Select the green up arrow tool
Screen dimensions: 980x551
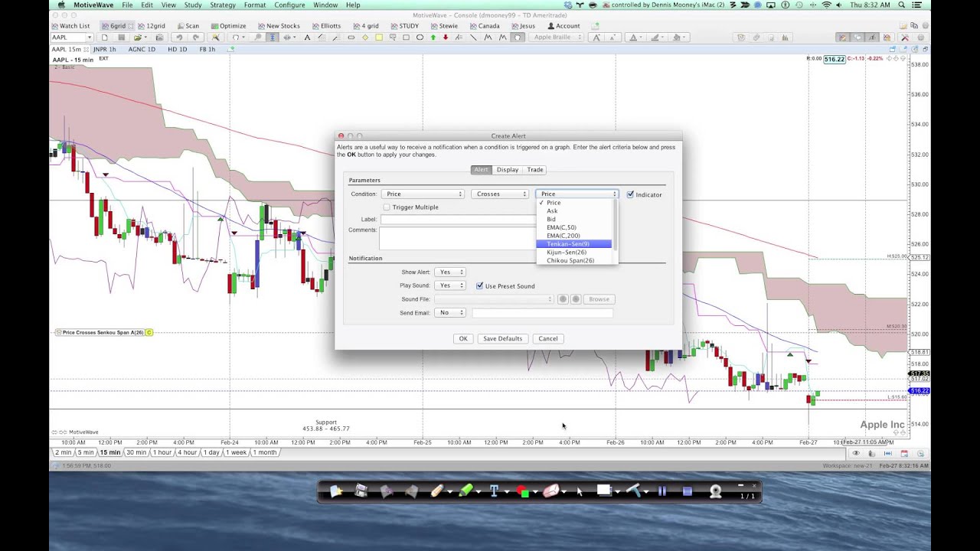433,37
